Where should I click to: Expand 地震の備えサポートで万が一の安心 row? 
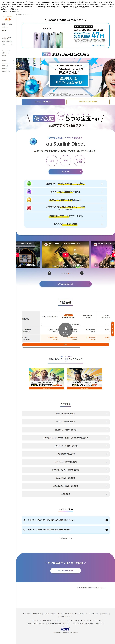(66, 216)
